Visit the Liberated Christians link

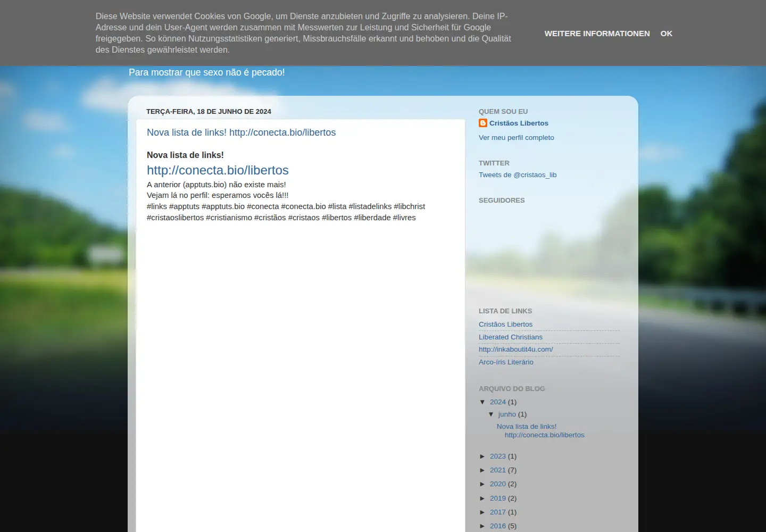click(511, 337)
